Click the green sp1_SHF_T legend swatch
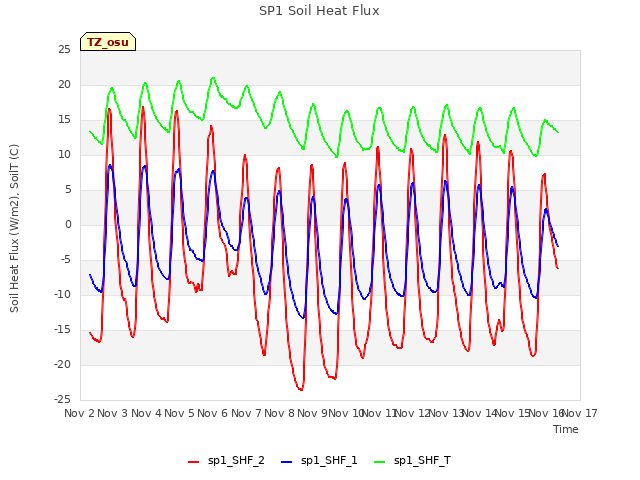 pyautogui.click(x=380, y=462)
